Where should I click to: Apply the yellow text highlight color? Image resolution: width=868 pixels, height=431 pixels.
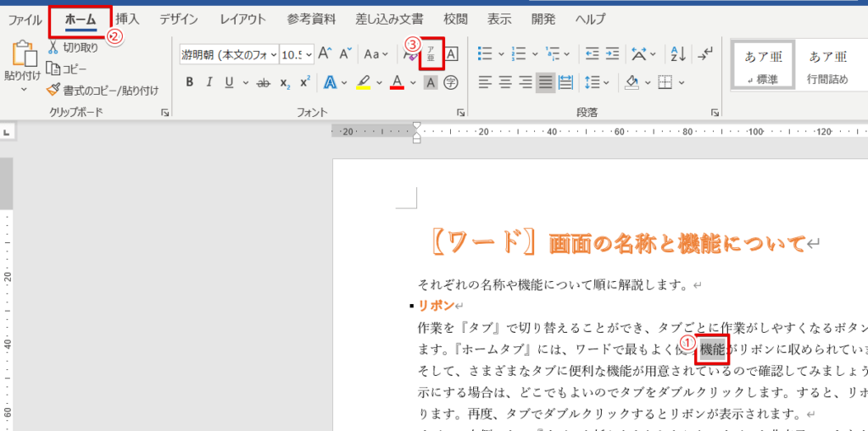pyautogui.click(x=363, y=82)
